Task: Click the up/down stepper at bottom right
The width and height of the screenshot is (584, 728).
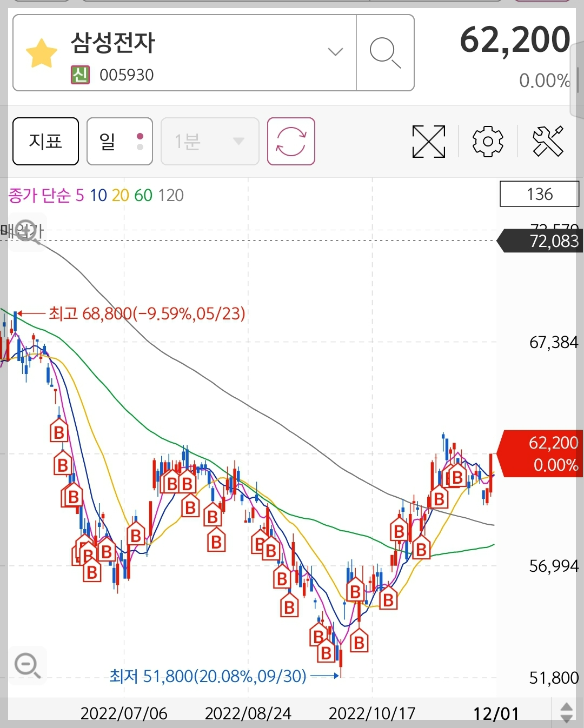Action: [566, 713]
